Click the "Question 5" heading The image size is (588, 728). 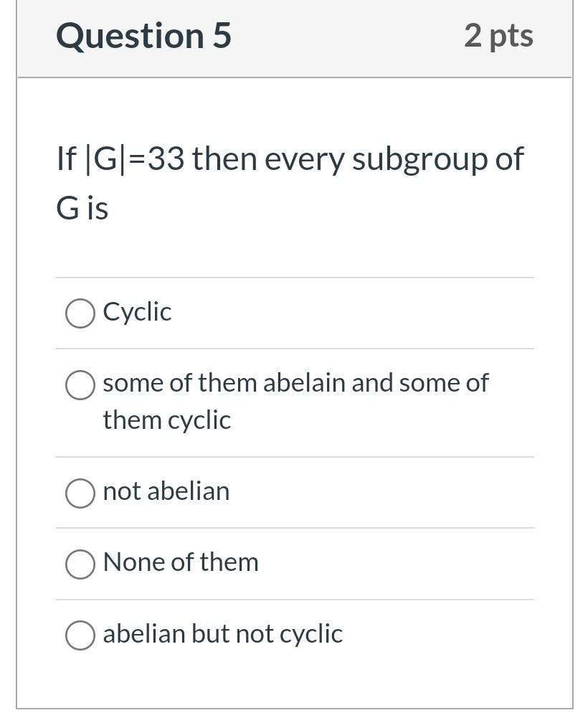point(143,36)
